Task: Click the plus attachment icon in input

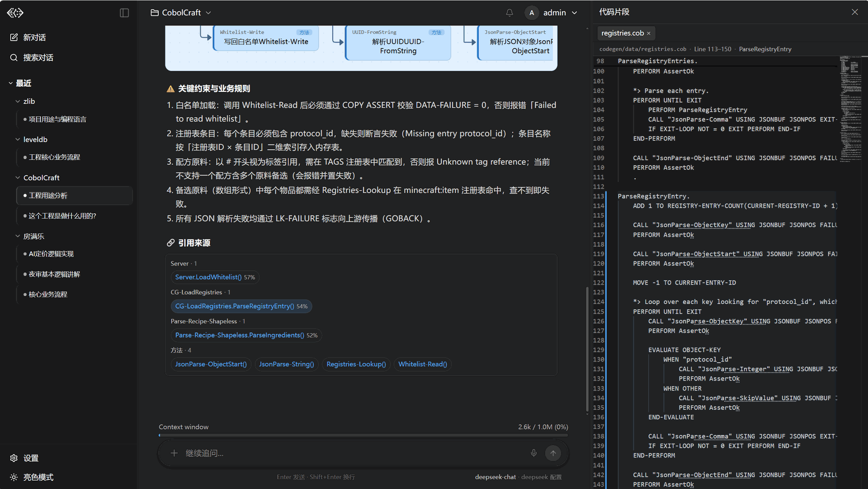Action: [x=174, y=453]
